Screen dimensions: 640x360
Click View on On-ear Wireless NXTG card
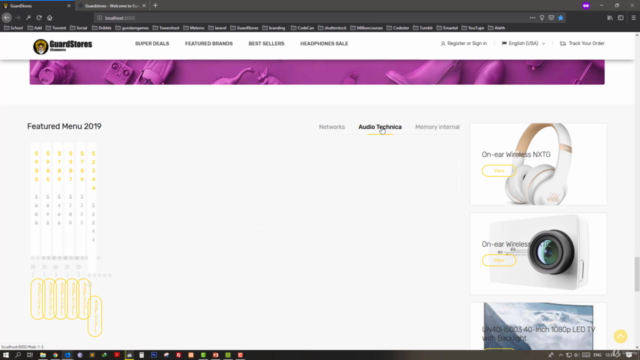[499, 171]
